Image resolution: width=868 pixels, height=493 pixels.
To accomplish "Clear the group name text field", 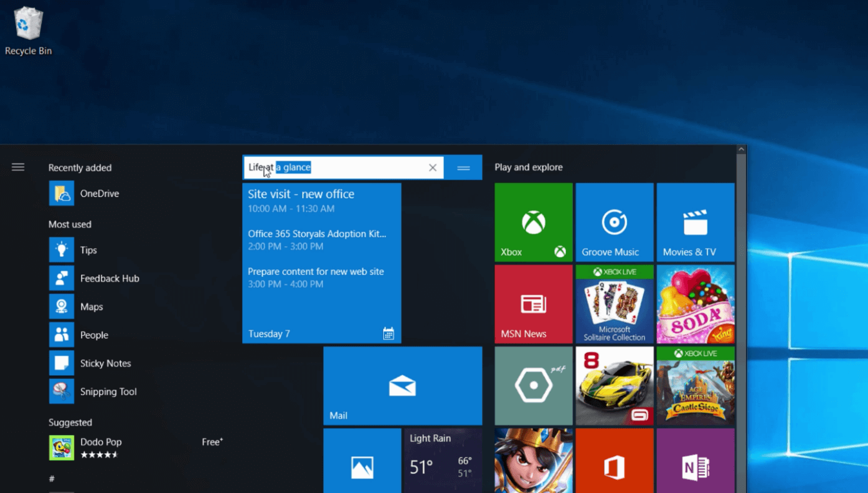I will (x=433, y=168).
